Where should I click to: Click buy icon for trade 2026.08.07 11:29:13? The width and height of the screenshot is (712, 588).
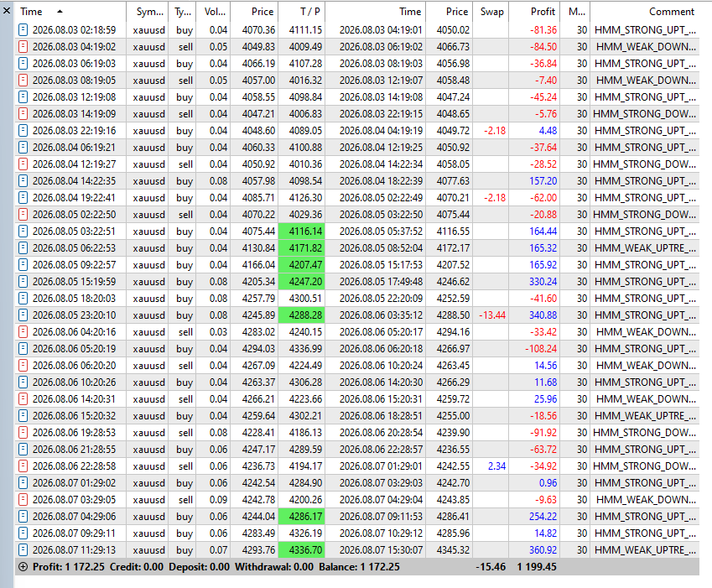point(23,551)
